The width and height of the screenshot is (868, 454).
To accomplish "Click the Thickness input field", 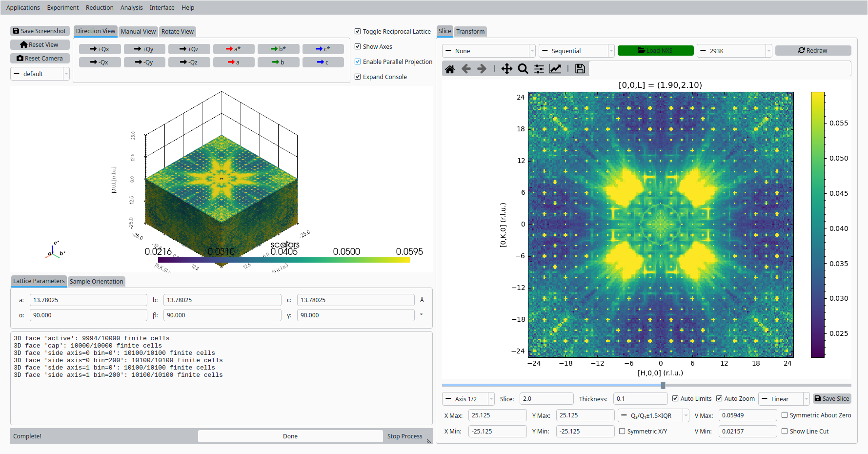I will click(x=640, y=398).
